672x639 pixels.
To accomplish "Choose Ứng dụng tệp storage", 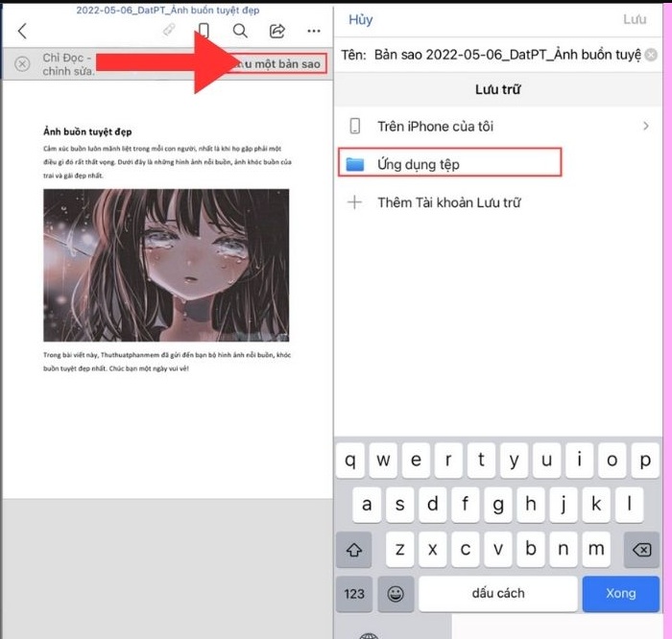I will click(x=449, y=162).
